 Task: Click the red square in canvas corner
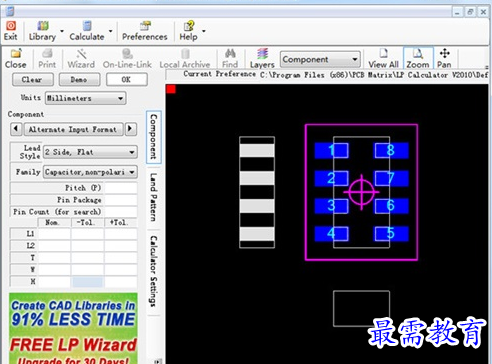click(171, 89)
